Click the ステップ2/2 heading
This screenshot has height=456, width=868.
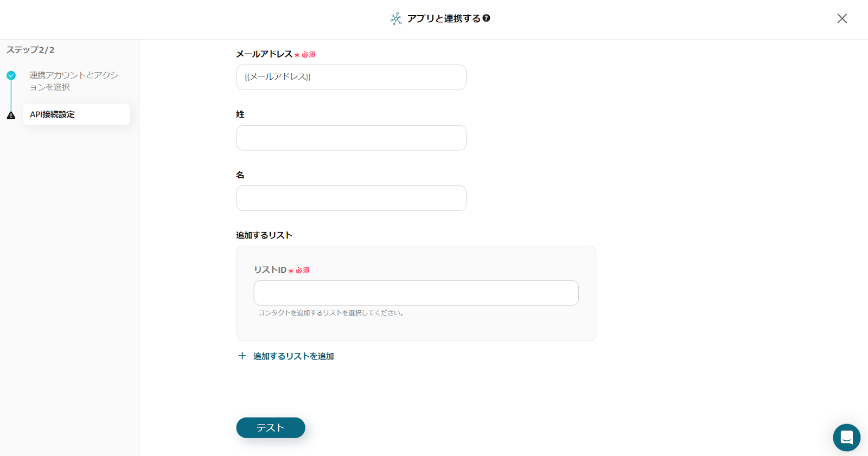coord(30,50)
